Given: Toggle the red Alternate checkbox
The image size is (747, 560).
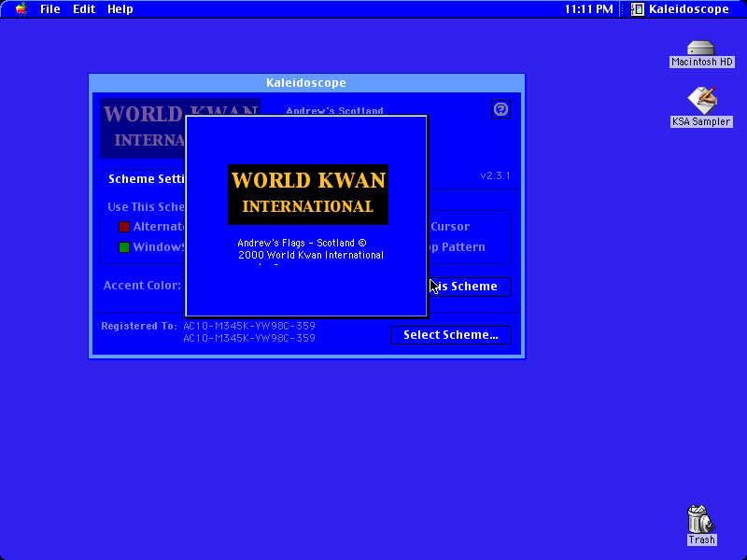Looking at the screenshot, I should (x=124, y=227).
